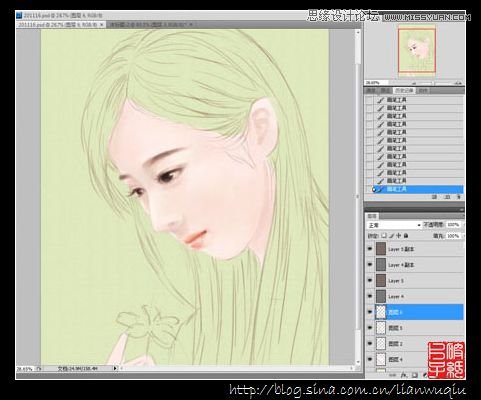Toggle lock position icon in Layers panel
481x400 pixels.
399,236
